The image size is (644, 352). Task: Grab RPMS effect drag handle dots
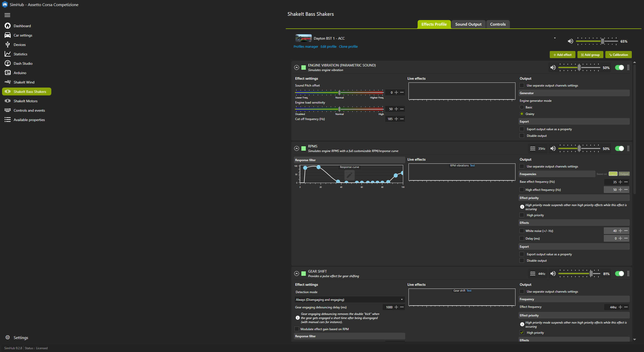point(628,148)
